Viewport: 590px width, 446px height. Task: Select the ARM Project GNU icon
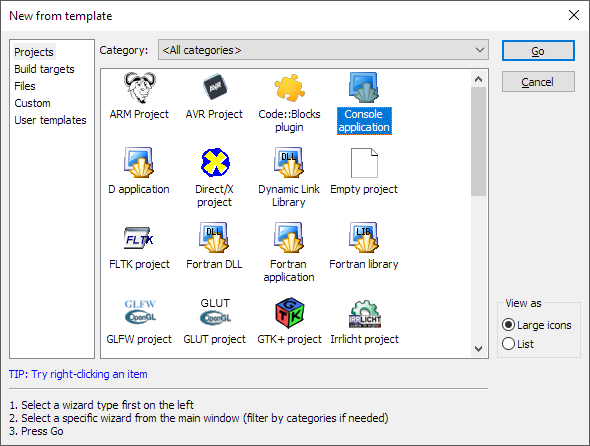(140, 88)
